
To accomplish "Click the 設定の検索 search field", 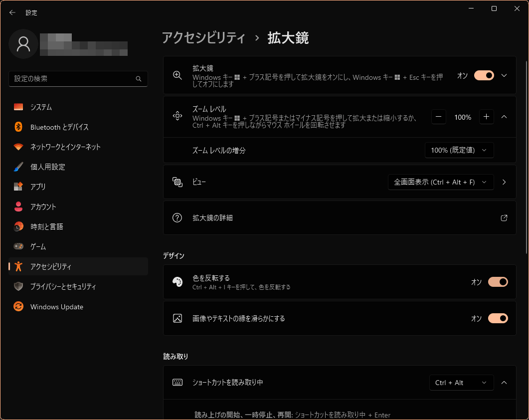I will pyautogui.click(x=72, y=79).
